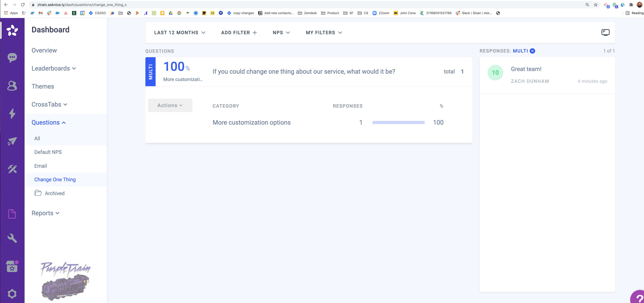644x303 pixels.
Task: Click the marketplace store icon
Action: [12, 266]
